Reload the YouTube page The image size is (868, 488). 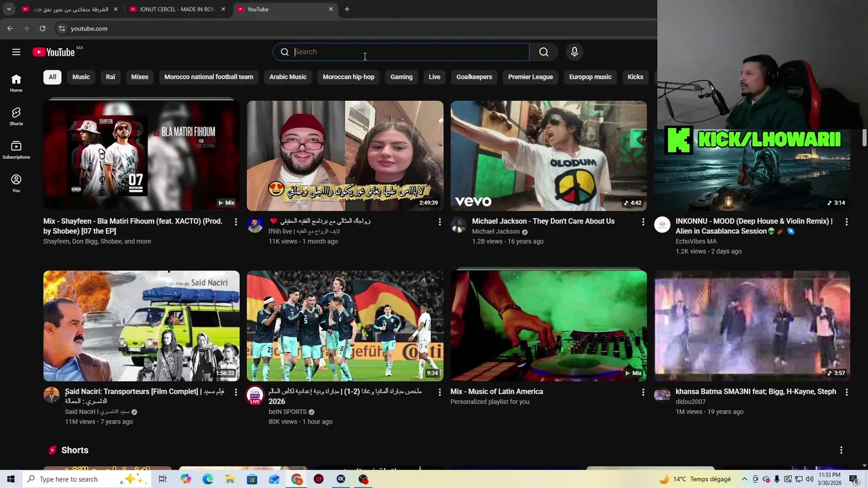(42, 28)
